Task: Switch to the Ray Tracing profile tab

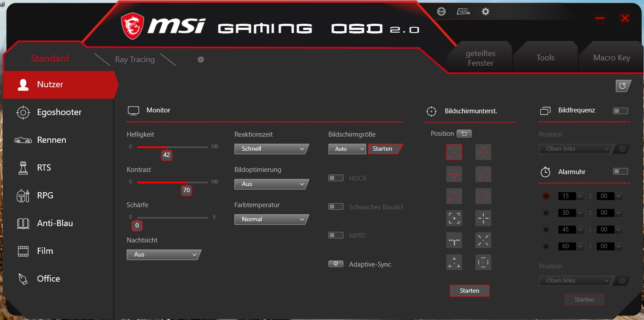Action: tap(135, 60)
